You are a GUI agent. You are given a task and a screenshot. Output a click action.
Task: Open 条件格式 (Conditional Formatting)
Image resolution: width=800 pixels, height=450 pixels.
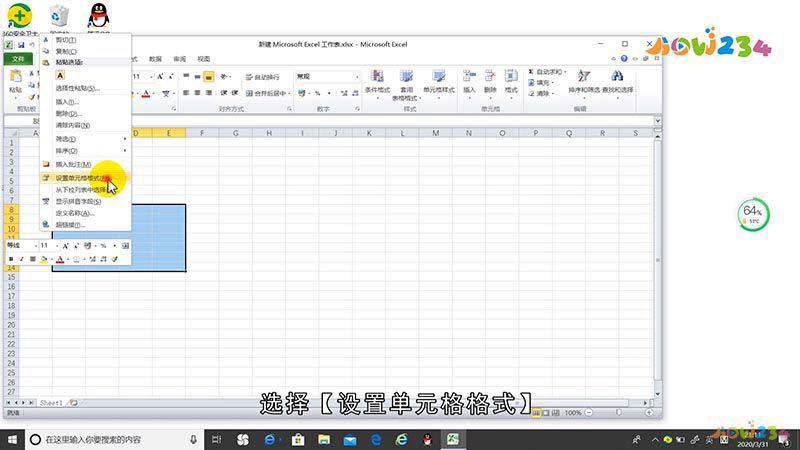coord(378,82)
